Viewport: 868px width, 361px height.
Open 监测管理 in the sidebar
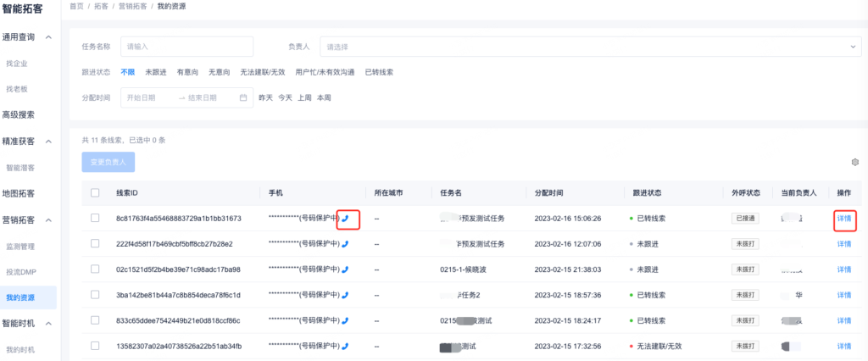20,247
